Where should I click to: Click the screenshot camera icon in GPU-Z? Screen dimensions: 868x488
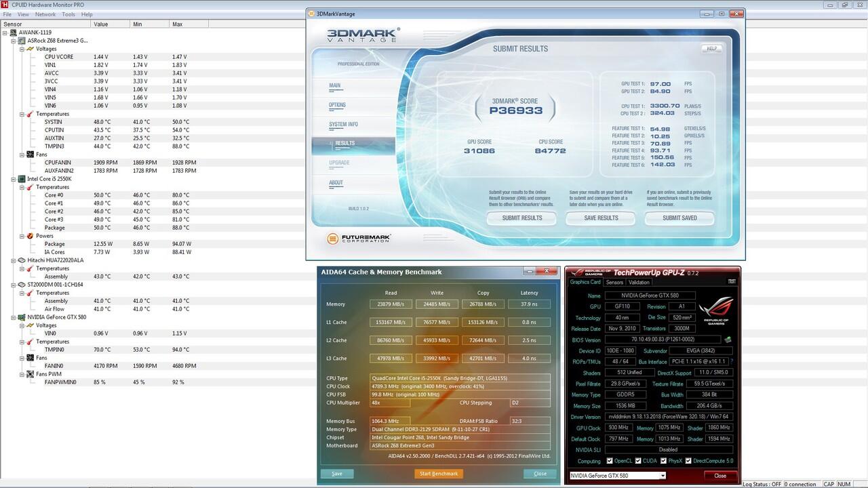click(x=731, y=282)
